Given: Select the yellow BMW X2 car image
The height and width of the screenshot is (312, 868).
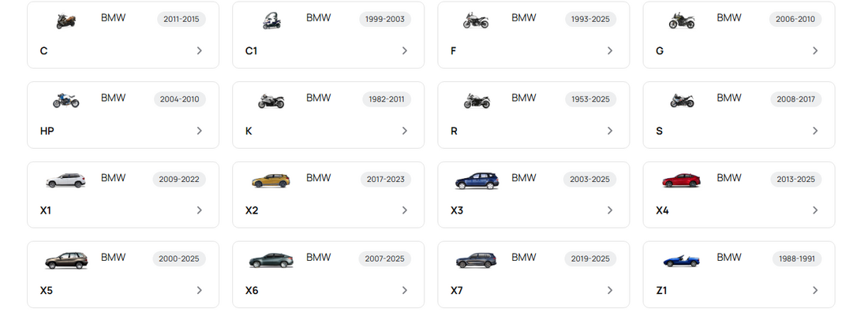Looking at the screenshot, I should [x=271, y=180].
